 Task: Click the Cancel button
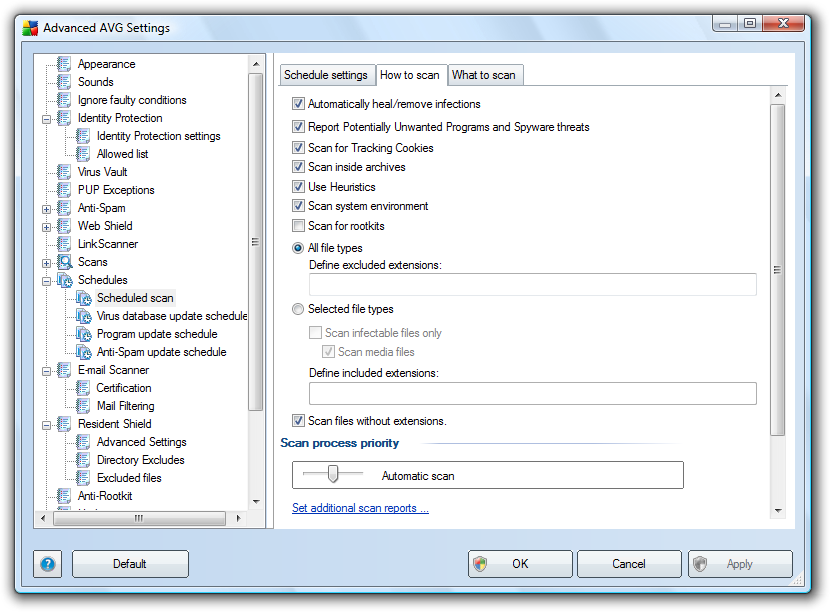(629, 564)
